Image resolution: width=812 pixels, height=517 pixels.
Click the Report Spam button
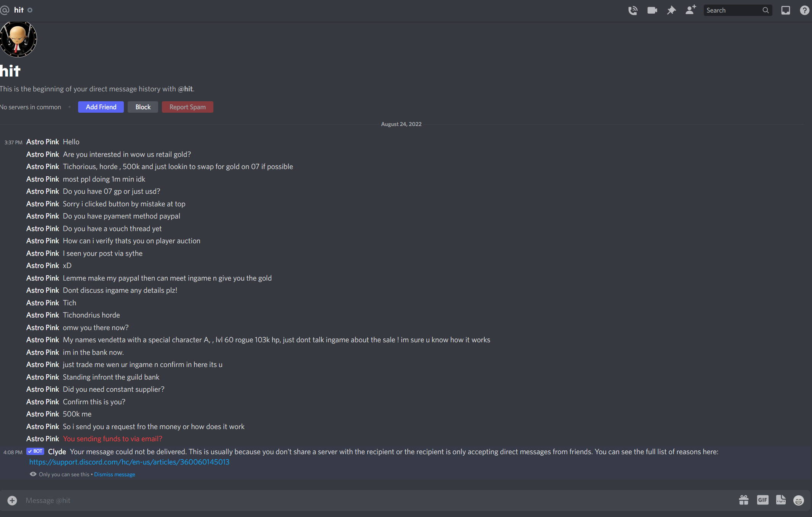[187, 107]
